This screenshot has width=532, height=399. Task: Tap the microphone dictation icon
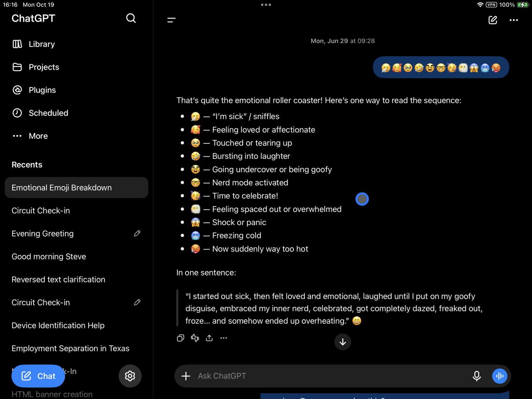pos(477,376)
